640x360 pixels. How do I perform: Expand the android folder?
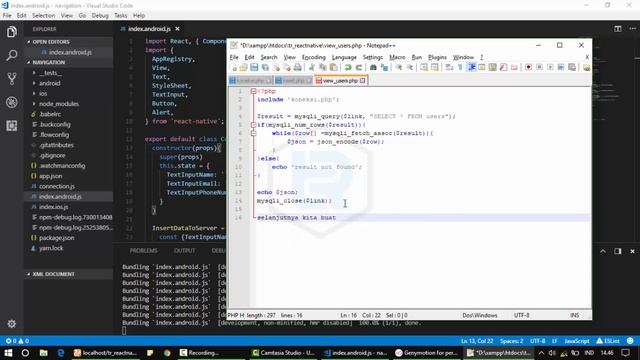34,83
